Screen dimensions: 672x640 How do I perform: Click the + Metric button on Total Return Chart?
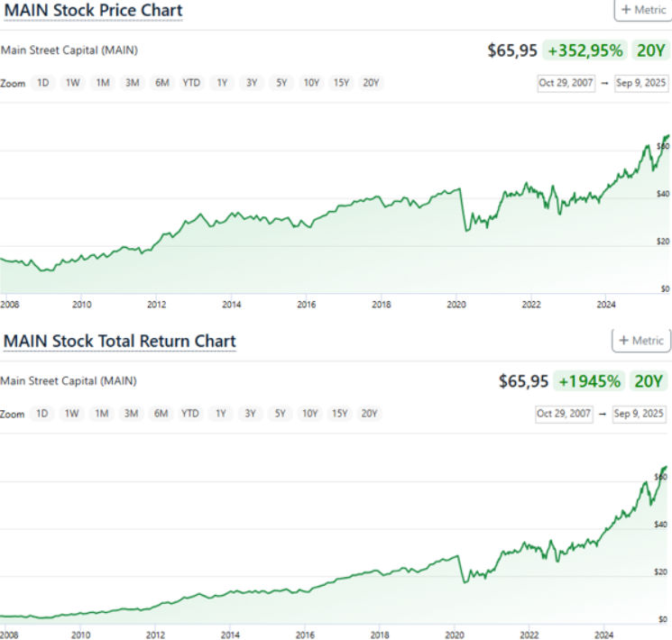pos(641,341)
